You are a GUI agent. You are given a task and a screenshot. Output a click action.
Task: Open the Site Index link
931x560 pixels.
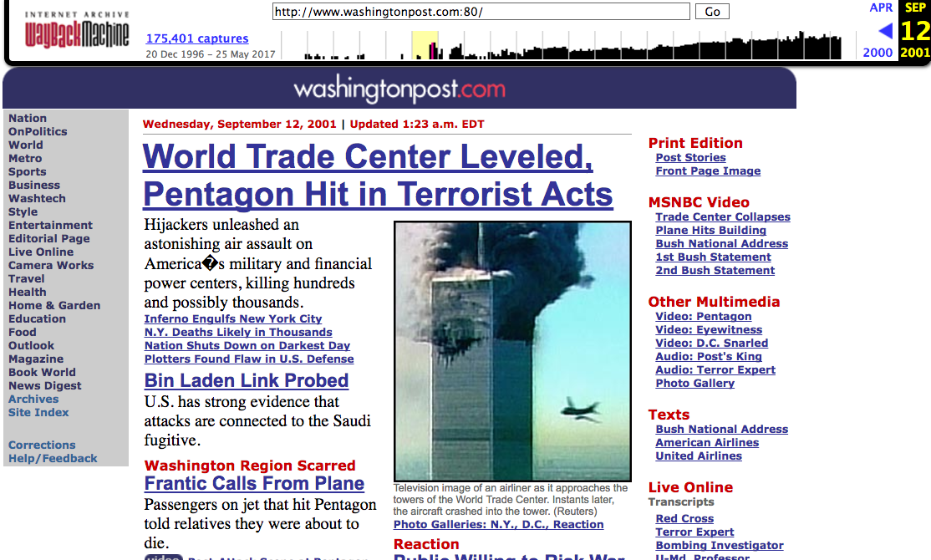tap(38, 412)
